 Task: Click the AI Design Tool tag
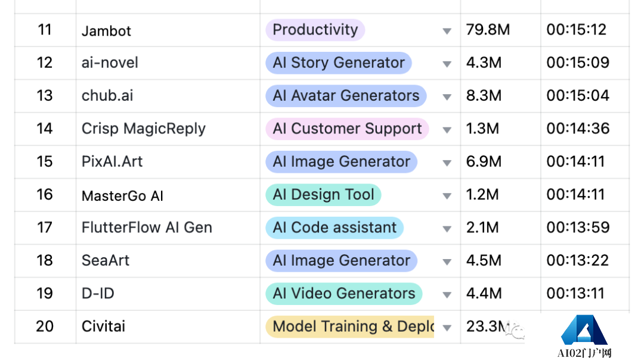click(x=323, y=194)
